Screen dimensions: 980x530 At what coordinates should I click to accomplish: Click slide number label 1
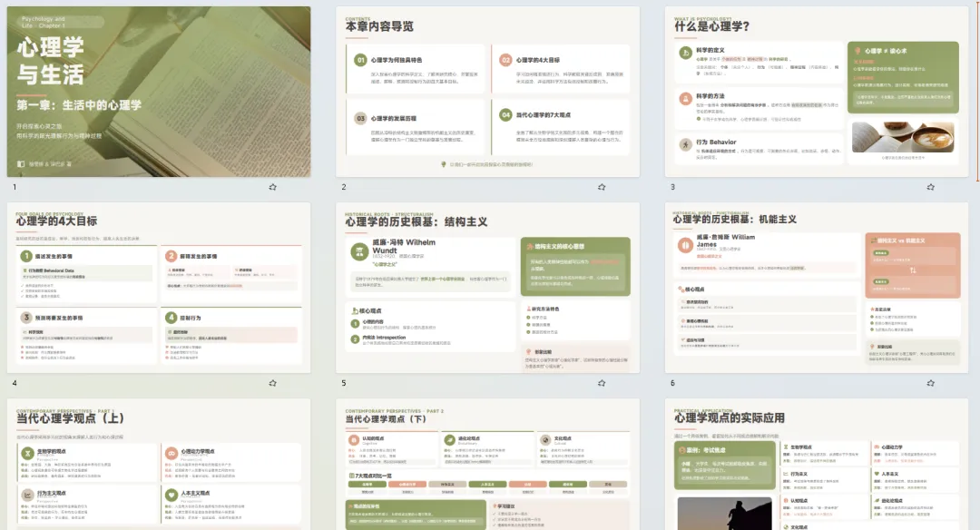(x=15, y=187)
